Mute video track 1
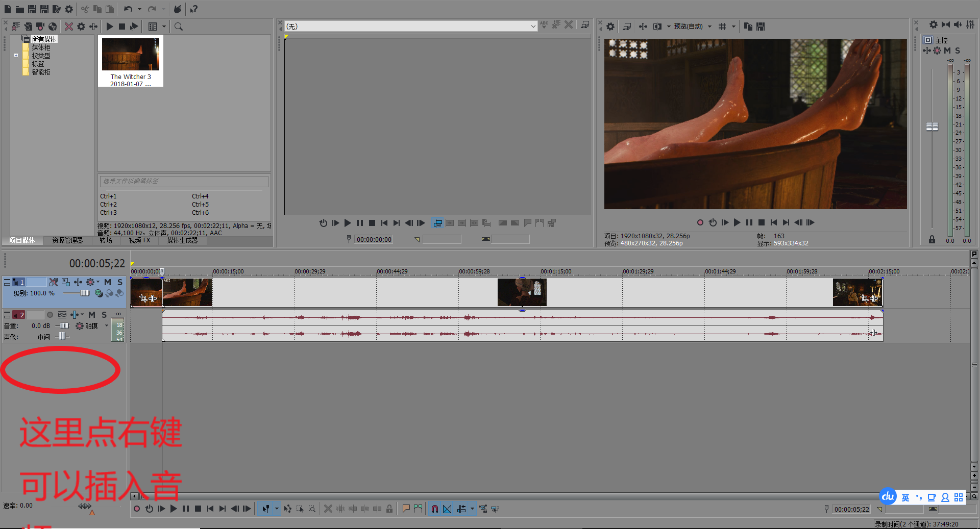This screenshot has height=529, width=980. [x=108, y=282]
